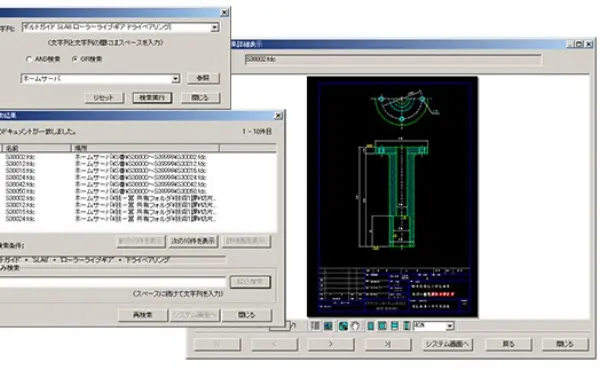Click the CAD drawing preview in viewer

pyautogui.click(x=393, y=197)
